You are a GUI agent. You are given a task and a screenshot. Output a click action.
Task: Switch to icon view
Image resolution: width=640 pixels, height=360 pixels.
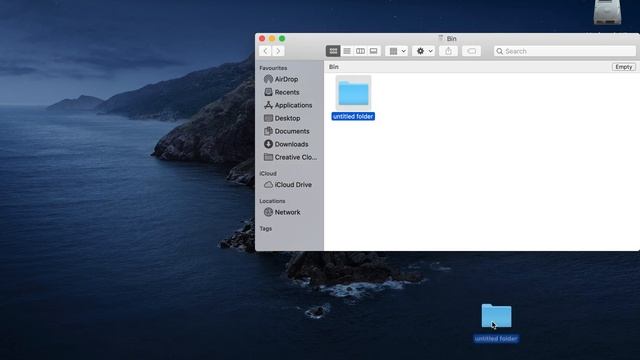pyautogui.click(x=333, y=51)
